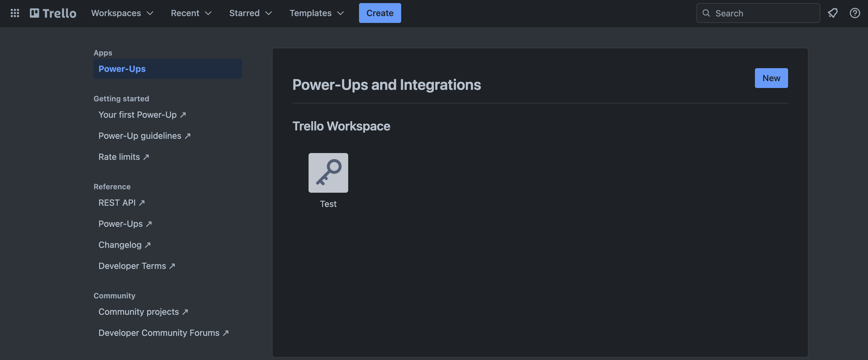Screen dimensions: 868x360
Task: Open the app switcher grid icon
Action: (15, 13)
